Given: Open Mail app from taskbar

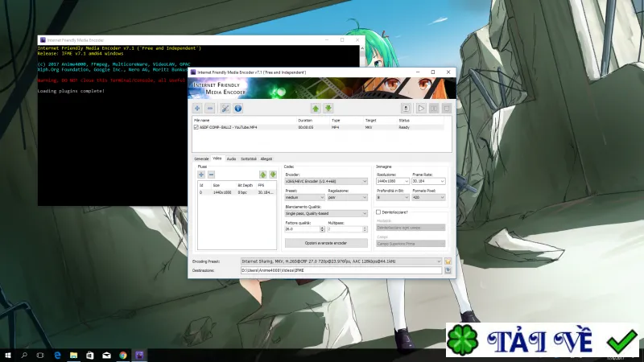Looking at the screenshot, I should [106, 355].
